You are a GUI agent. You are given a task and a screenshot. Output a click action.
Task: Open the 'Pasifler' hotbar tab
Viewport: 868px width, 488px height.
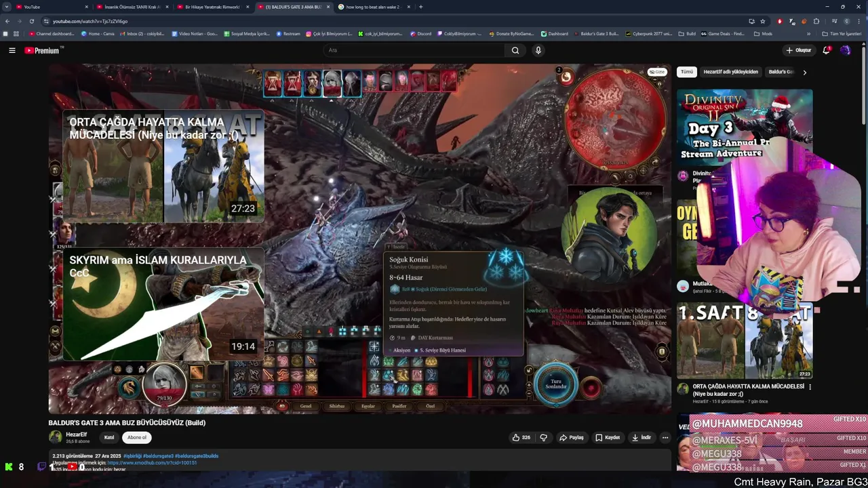pyautogui.click(x=399, y=406)
